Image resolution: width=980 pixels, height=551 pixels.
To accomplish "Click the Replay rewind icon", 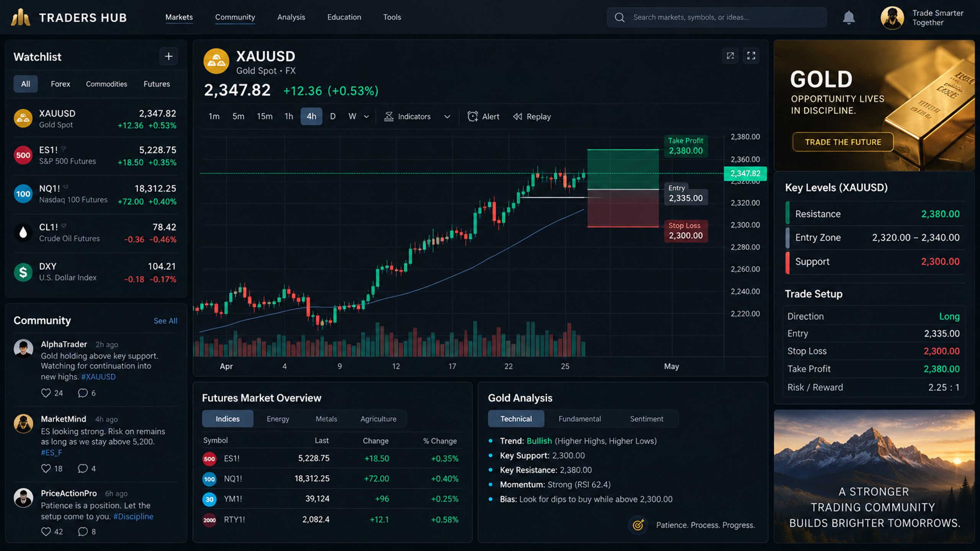I will click(518, 117).
